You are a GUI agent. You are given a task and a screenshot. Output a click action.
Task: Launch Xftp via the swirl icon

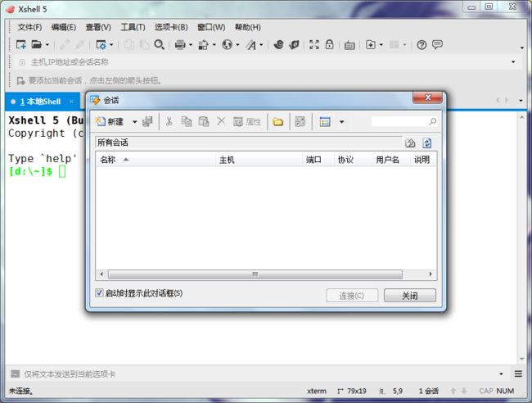point(278,44)
